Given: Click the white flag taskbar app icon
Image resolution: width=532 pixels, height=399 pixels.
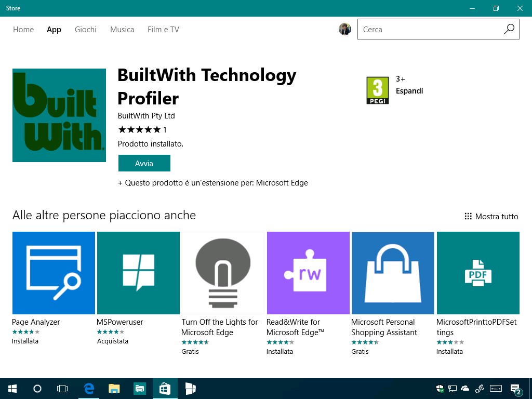Looking at the screenshot, I should pyautogui.click(x=190, y=389).
